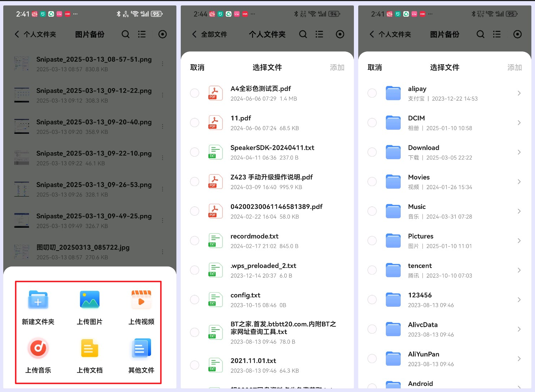The image size is (535, 392).
Task: Tap 添加 in the middle file picker
Action: tap(337, 67)
